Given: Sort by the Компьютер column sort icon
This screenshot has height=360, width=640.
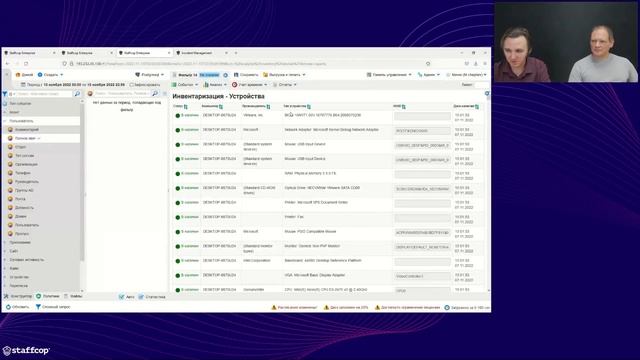Looking at the screenshot, I should [221, 107].
